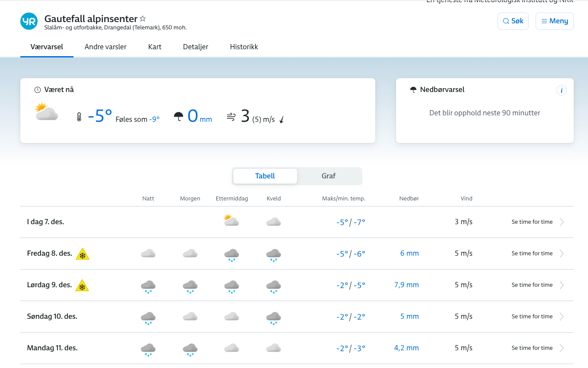Click today's Ettermiddag partly sunny icon
Viewport: 588px width, 368px height.
coord(231,221)
